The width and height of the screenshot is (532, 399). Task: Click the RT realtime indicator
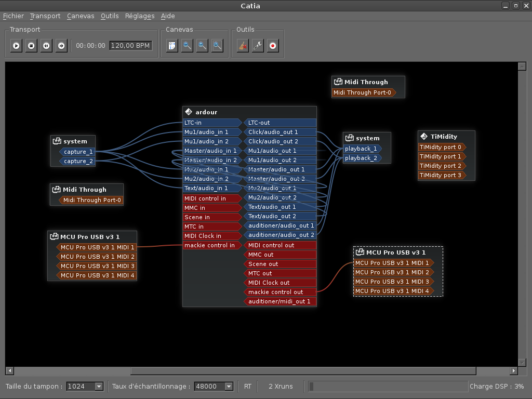[x=248, y=386]
